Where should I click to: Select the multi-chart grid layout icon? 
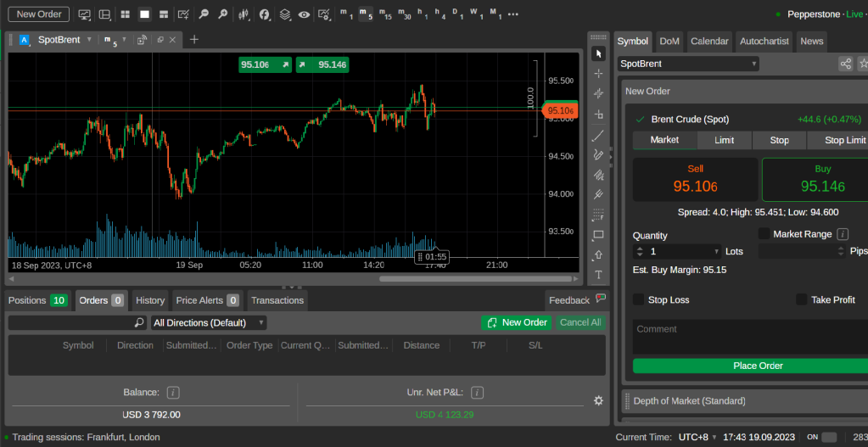(125, 14)
